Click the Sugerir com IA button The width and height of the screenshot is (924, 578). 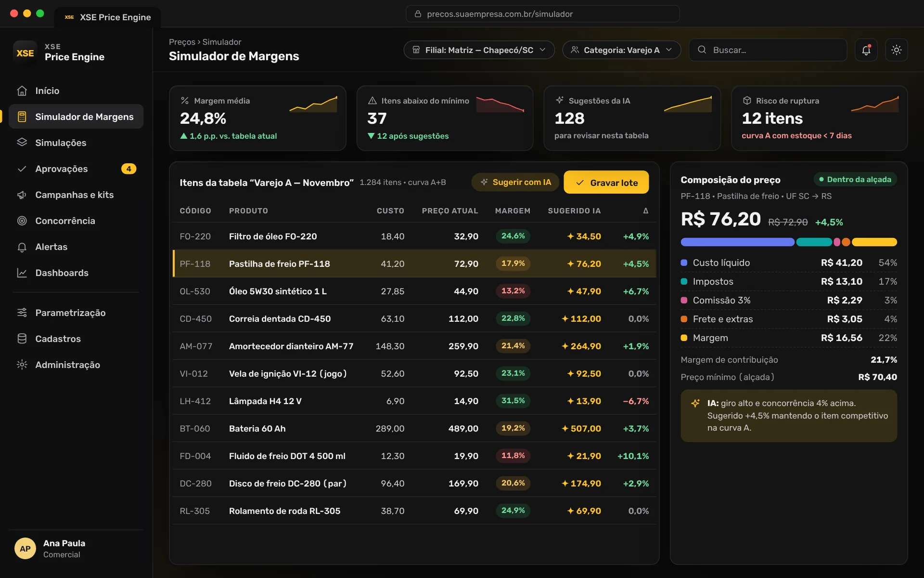point(515,182)
